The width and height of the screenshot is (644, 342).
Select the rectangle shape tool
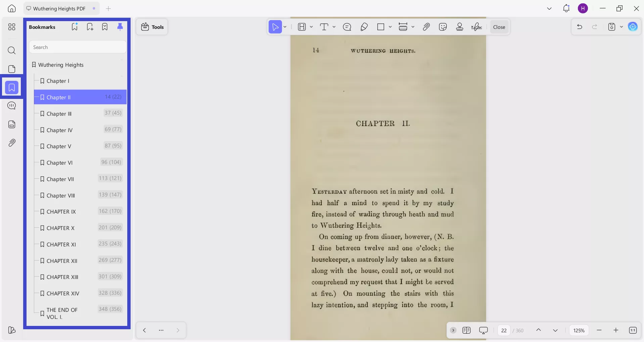381,27
